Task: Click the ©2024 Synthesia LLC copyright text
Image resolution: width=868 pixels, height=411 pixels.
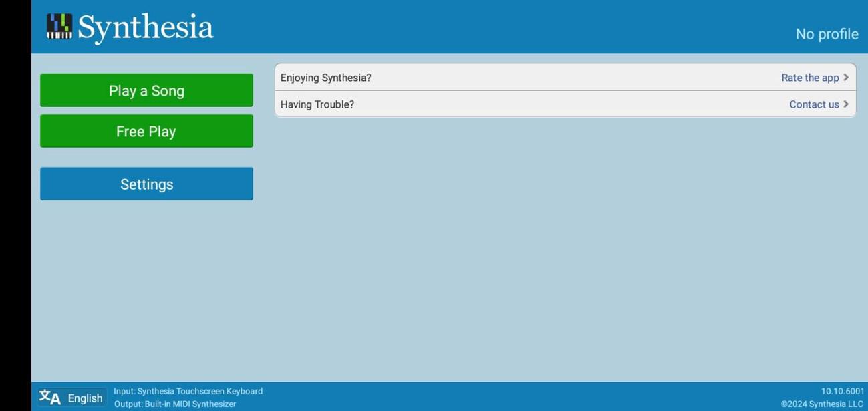Action: tap(822, 404)
